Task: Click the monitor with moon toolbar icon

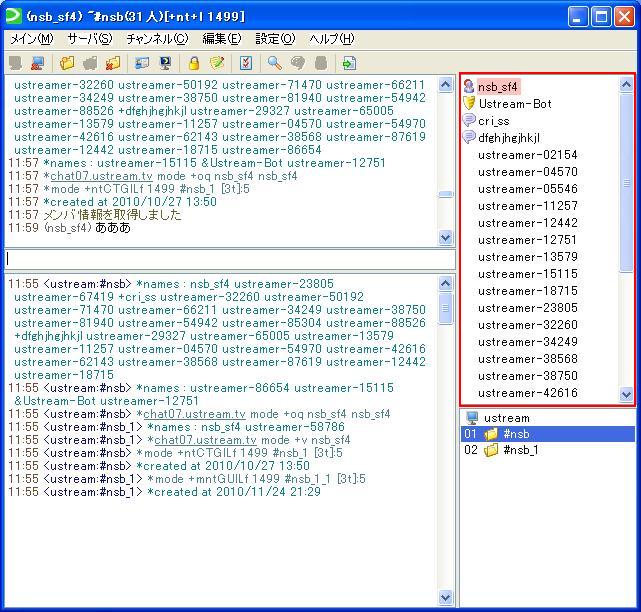Action: (164, 63)
